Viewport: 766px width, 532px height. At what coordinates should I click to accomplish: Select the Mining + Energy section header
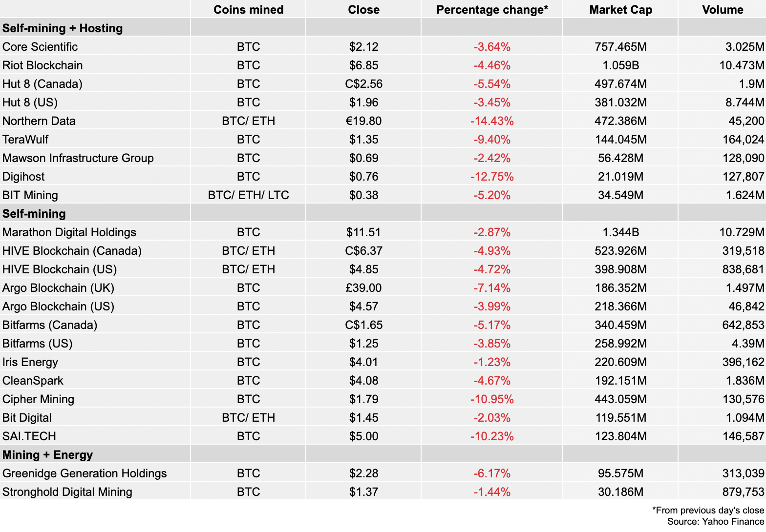pyautogui.click(x=47, y=455)
